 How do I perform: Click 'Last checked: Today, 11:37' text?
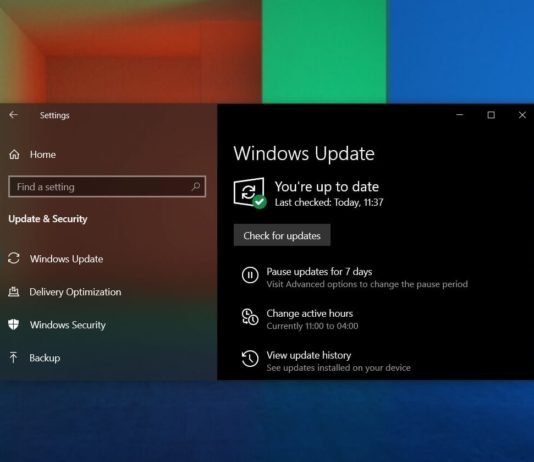[329, 203]
